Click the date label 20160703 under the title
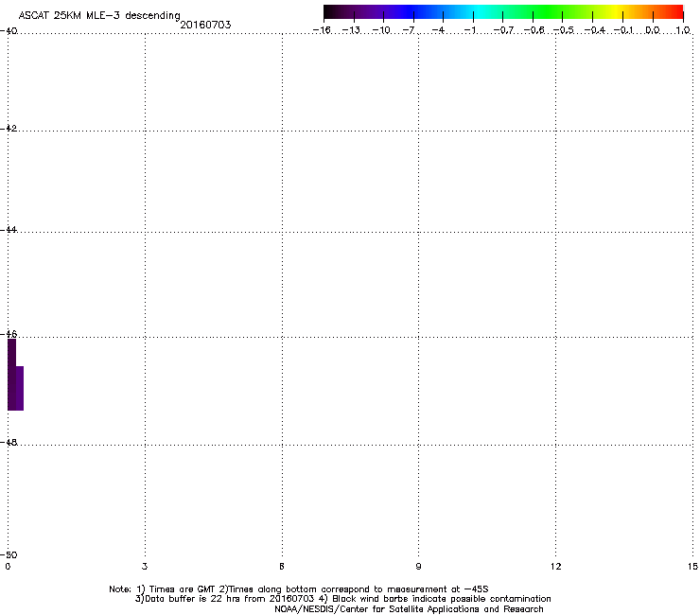This screenshot has height=615, width=700. [x=205, y=25]
